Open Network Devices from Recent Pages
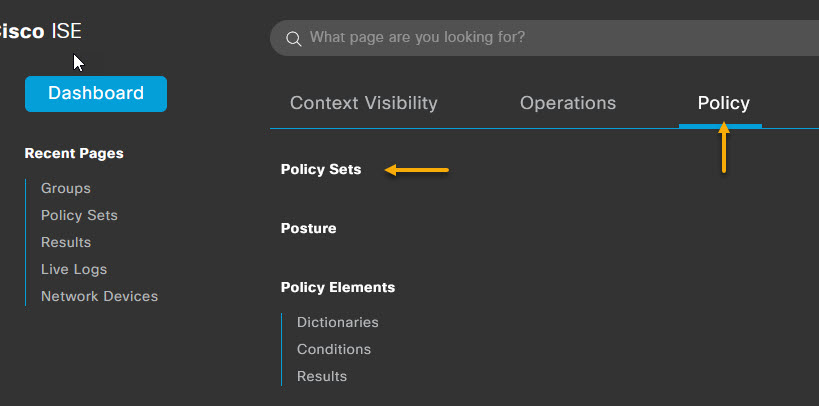The width and height of the screenshot is (819, 406). pyautogui.click(x=99, y=296)
